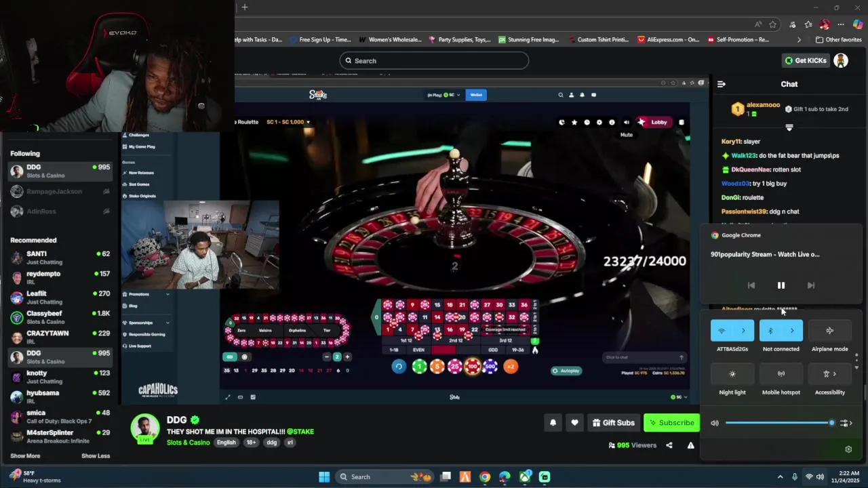Toggle the Accessibility quick setting tile
This screenshot has width=868, height=488.
coord(830,374)
